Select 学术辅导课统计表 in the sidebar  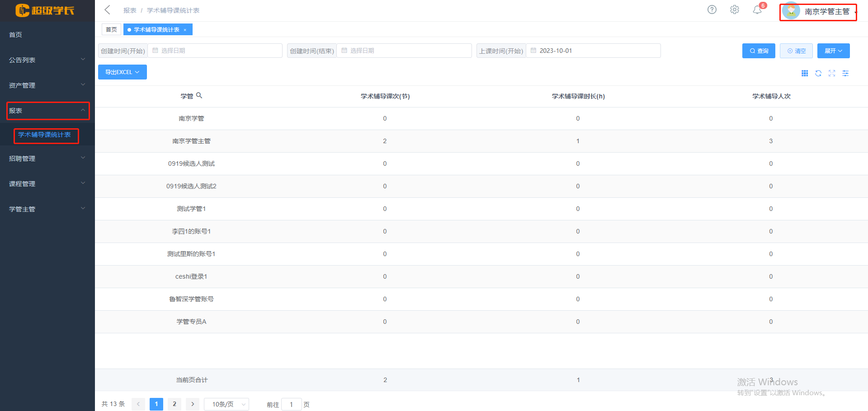point(44,135)
